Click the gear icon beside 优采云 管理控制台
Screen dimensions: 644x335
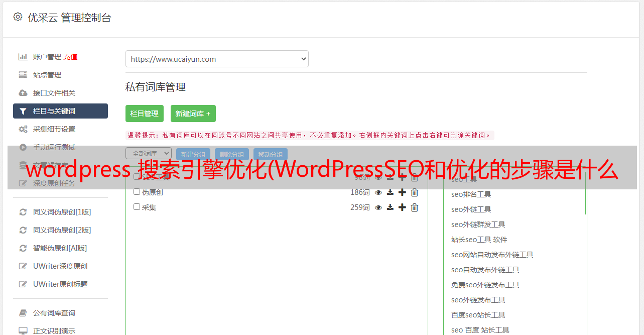(x=18, y=17)
